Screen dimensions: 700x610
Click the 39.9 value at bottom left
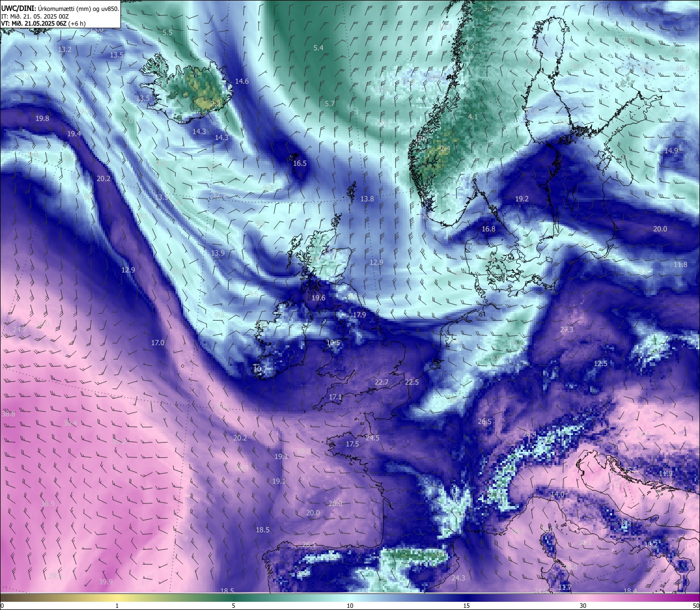click(x=106, y=582)
